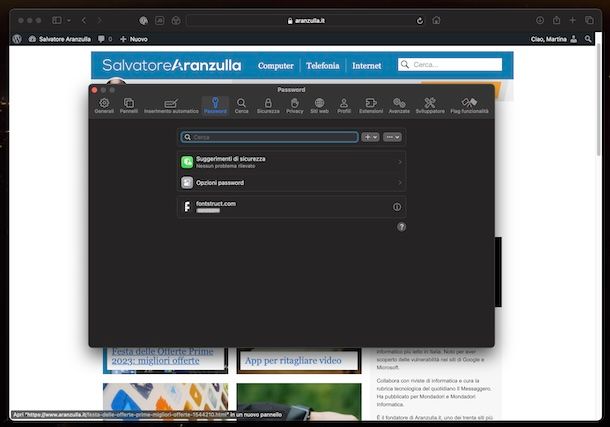Open Festa delle Offerte Prime article link

tap(162, 356)
